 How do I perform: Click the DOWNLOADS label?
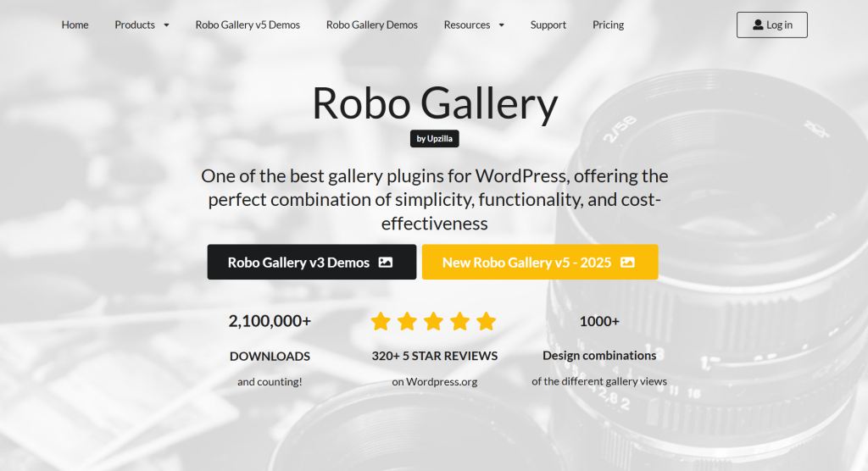pos(270,356)
